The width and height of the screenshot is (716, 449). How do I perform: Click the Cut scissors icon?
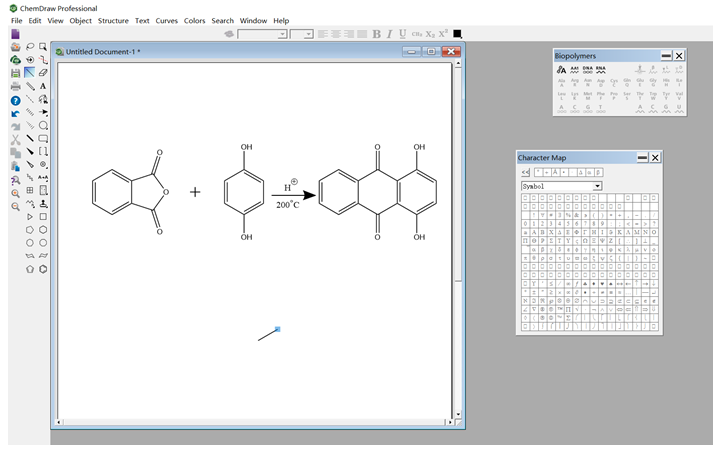(x=16, y=140)
